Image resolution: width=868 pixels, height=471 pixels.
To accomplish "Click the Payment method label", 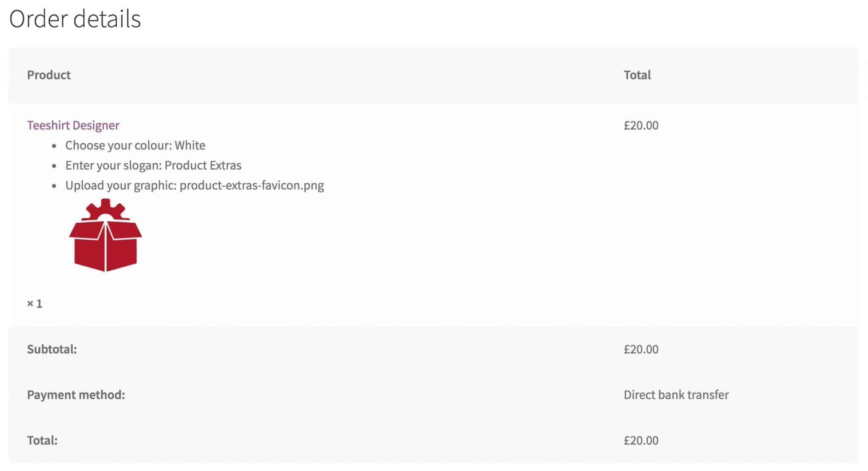I will 76,395.
